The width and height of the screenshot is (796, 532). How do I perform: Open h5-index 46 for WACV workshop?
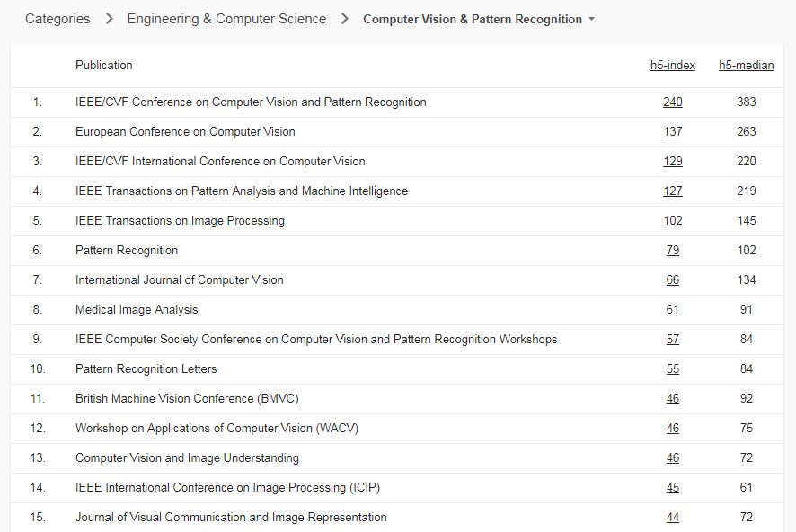pos(673,429)
